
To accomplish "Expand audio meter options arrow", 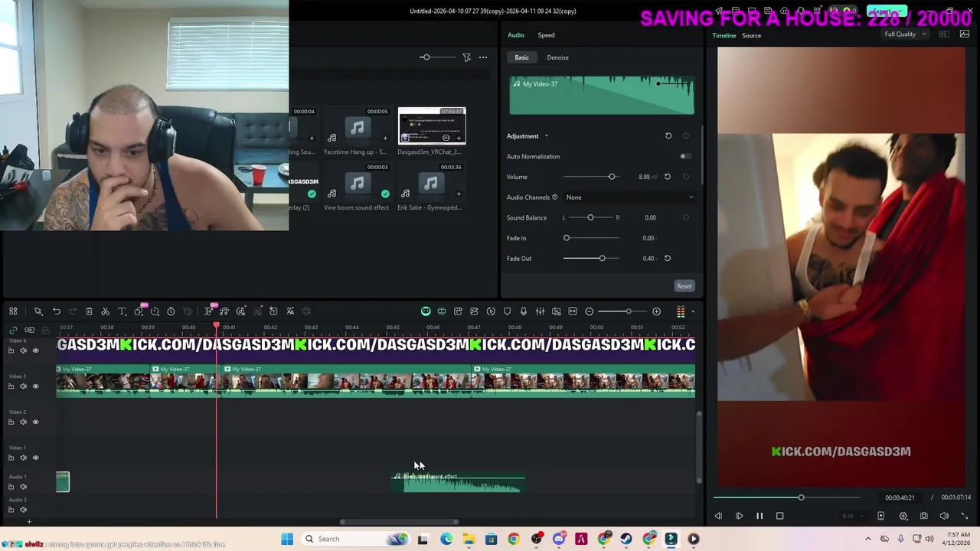I will coord(693,311).
